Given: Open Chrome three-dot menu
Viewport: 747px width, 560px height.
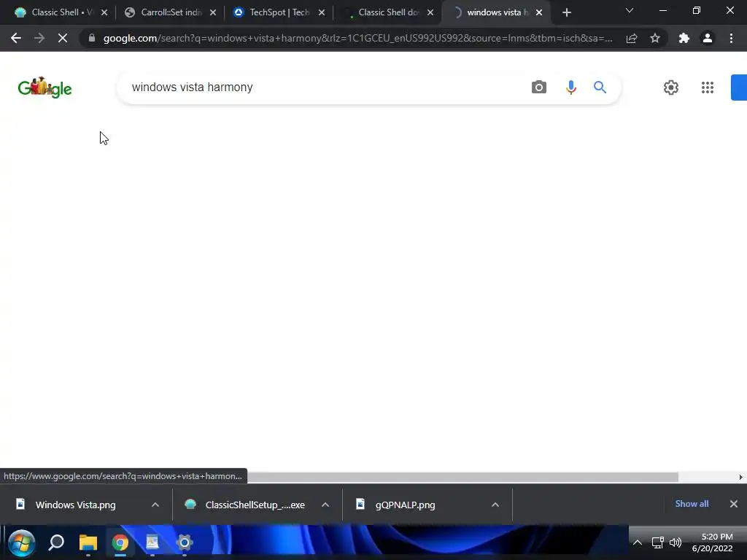Looking at the screenshot, I should pos(731,38).
